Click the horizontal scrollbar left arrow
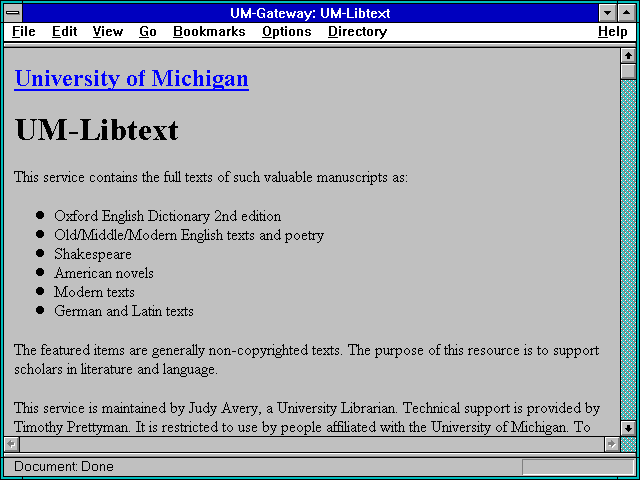This screenshot has height=480, width=640. 12,444
